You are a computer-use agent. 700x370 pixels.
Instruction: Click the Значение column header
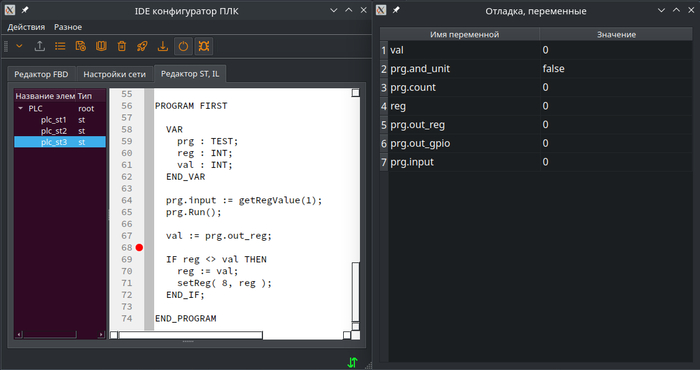click(617, 34)
